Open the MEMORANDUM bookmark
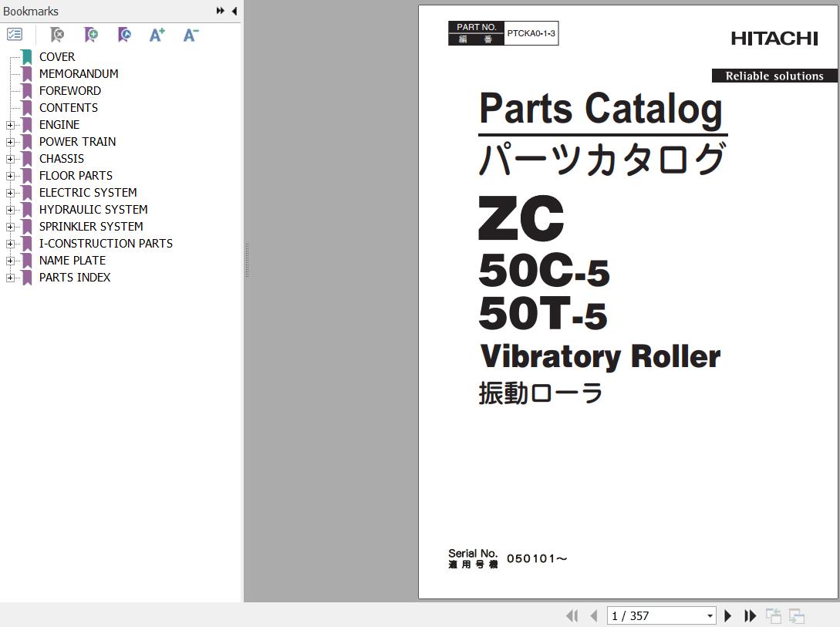The image size is (840, 627). 79,74
